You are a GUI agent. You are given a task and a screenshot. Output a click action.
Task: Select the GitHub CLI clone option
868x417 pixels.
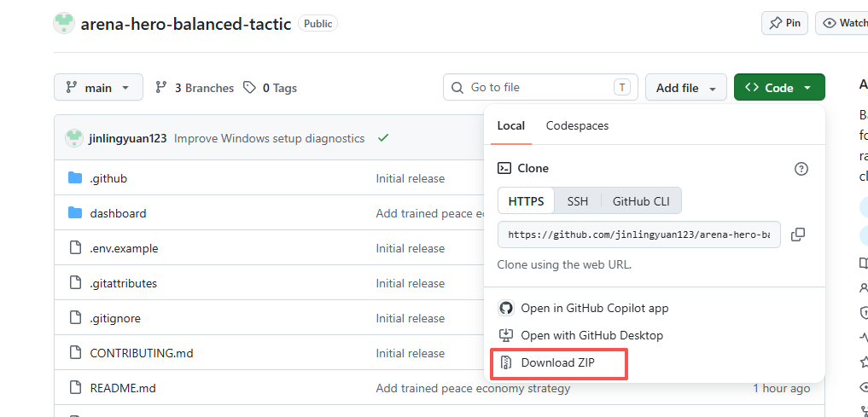point(641,200)
